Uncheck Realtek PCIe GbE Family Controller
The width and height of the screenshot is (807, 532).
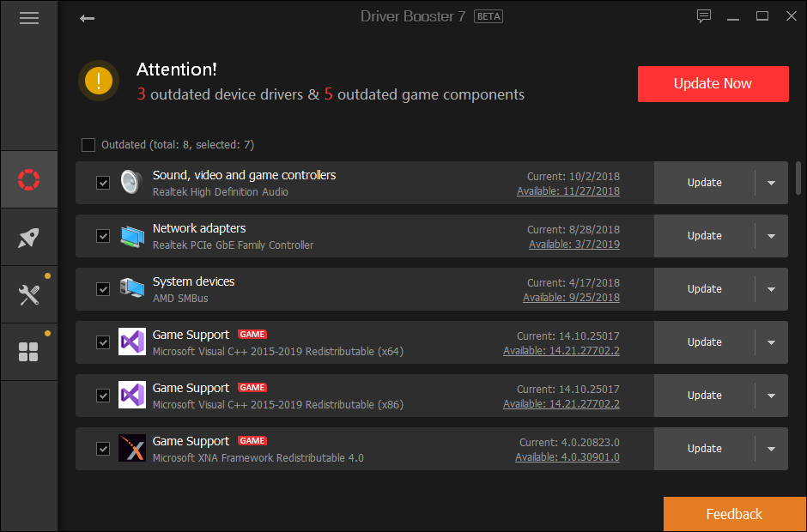click(103, 236)
